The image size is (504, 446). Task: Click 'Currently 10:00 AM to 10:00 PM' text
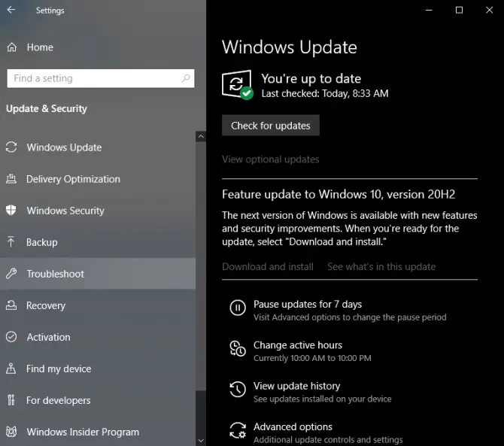(312, 358)
